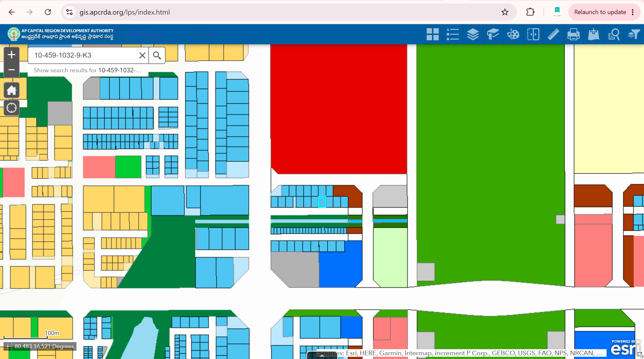Go back in browser history
This screenshot has width=644, height=359.
[12, 12]
